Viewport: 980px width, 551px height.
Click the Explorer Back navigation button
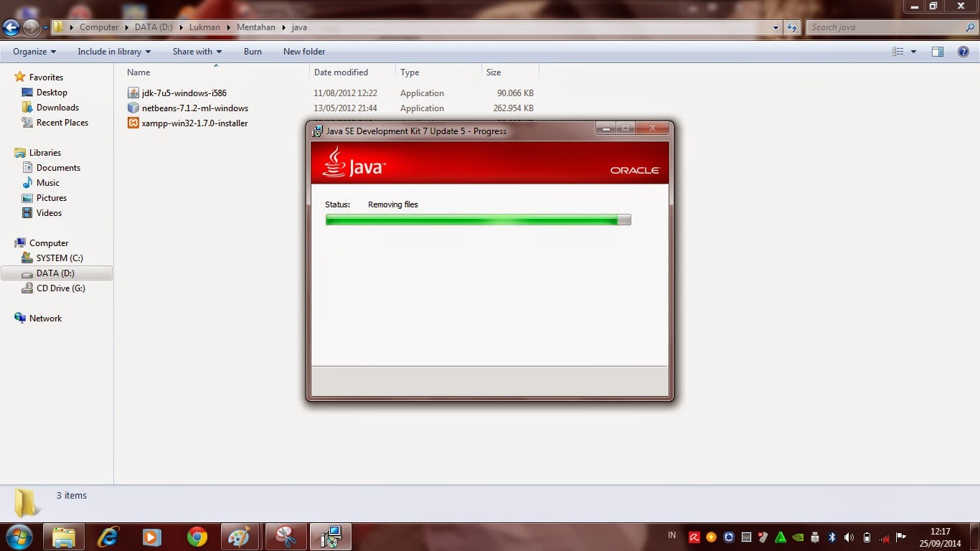11,28
